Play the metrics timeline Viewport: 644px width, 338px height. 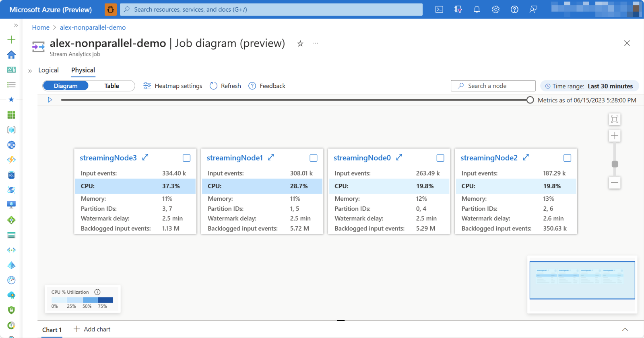50,100
